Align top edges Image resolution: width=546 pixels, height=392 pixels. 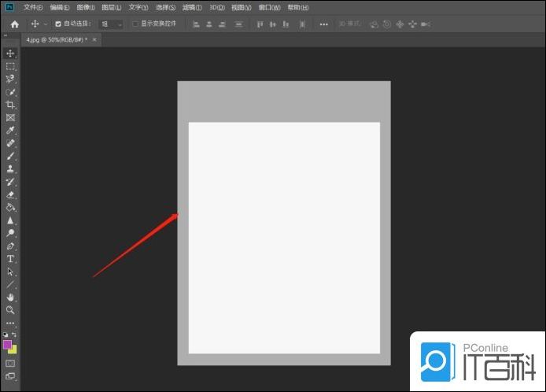[x=260, y=24]
